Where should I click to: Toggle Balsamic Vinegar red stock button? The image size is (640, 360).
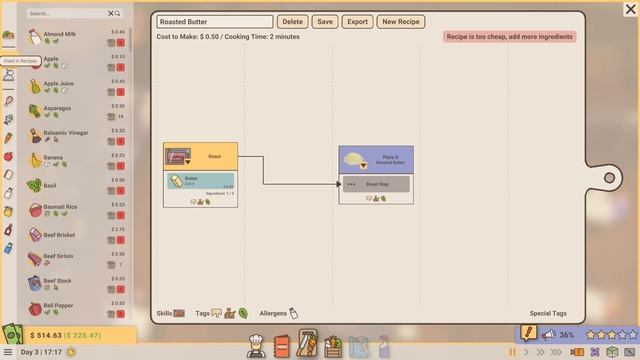[120, 141]
